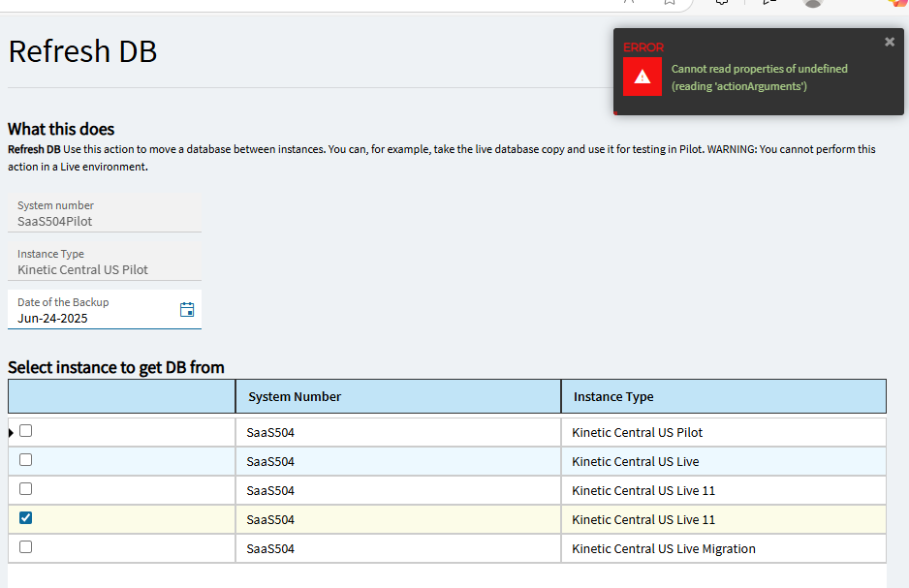This screenshot has height=588, width=909.
Task: Click inside the Date of the Backup field
Action: (87, 318)
